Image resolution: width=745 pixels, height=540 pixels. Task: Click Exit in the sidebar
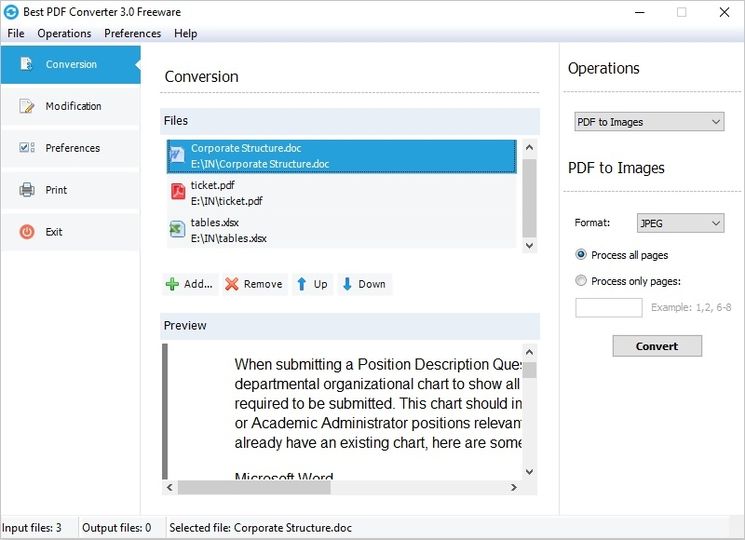pyautogui.click(x=71, y=232)
